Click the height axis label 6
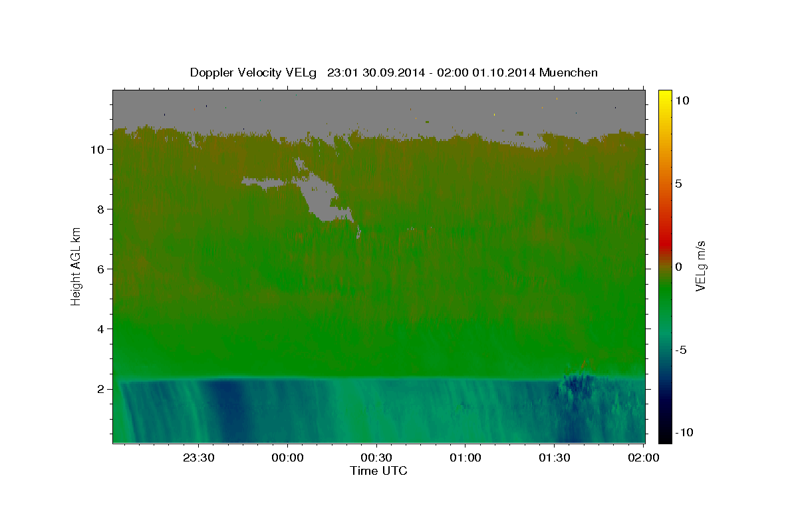Screen dimensions: 798x532 coord(100,269)
